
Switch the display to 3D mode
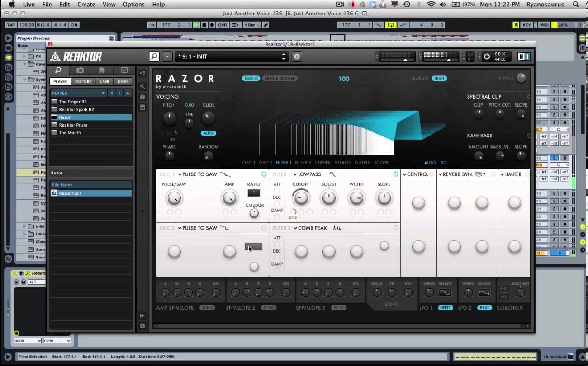pos(443,163)
